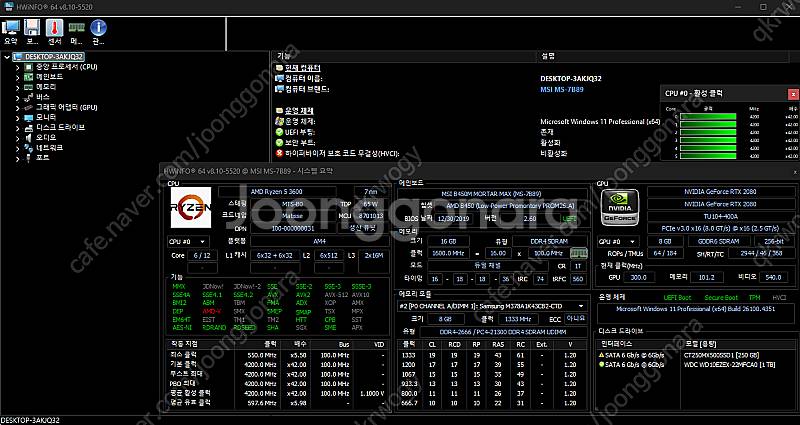Image resolution: width=800 pixels, height=425 pixels.
Task: Click the green check icon for 보안 부트
Action: [x=279, y=143]
